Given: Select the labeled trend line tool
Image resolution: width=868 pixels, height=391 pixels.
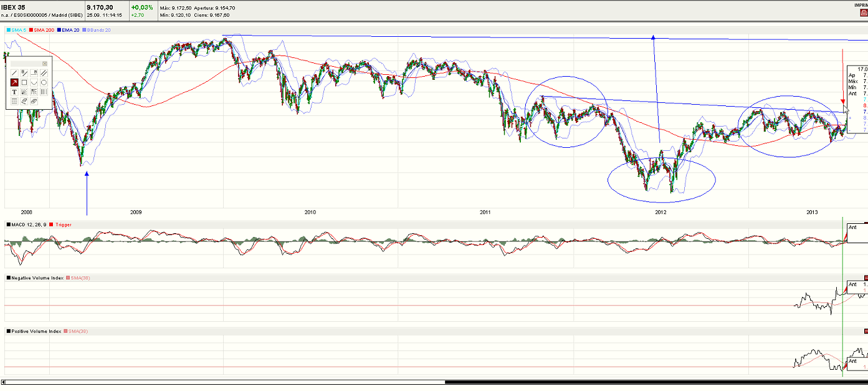Looking at the screenshot, I should pos(24,73).
